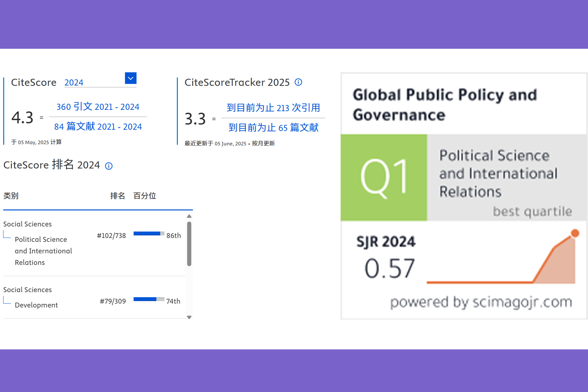588x392 pixels.
Task: Click the 最近更新于 05 June, 2025 note
Action: click(x=215, y=143)
